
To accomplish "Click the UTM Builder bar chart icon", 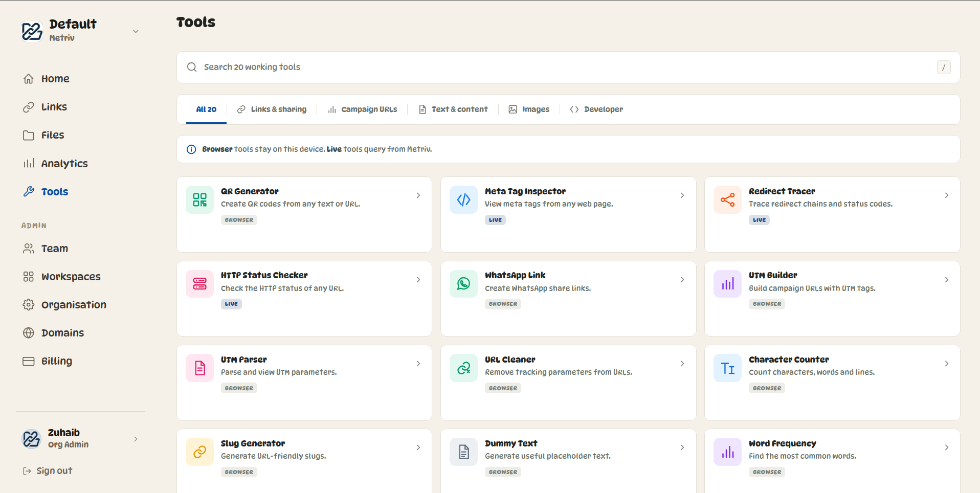I will (728, 284).
